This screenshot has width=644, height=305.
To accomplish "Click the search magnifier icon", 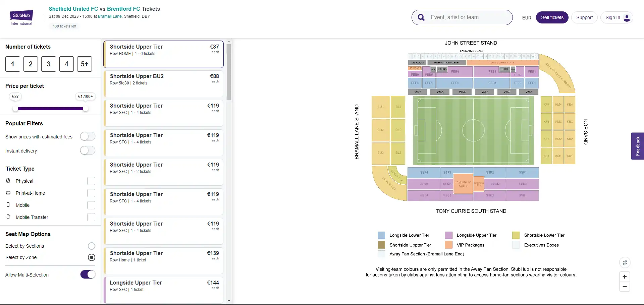I will 421,17.
